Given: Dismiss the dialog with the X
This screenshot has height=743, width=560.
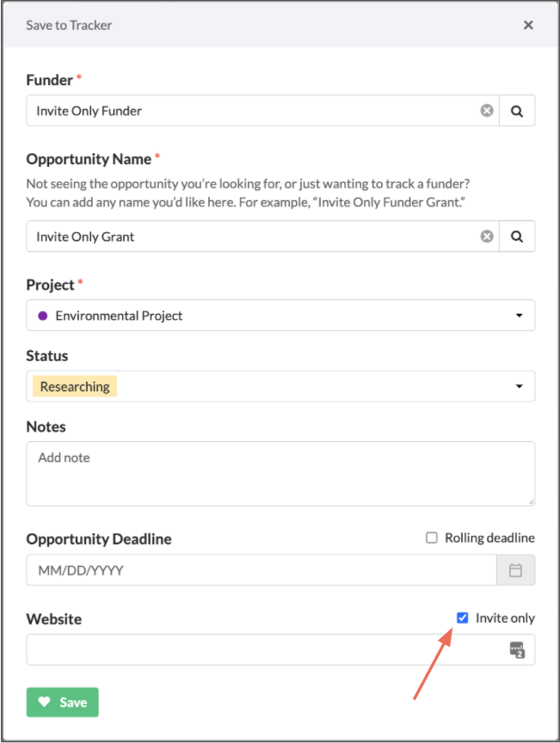Looking at the screenshot, I should point(528,24).
